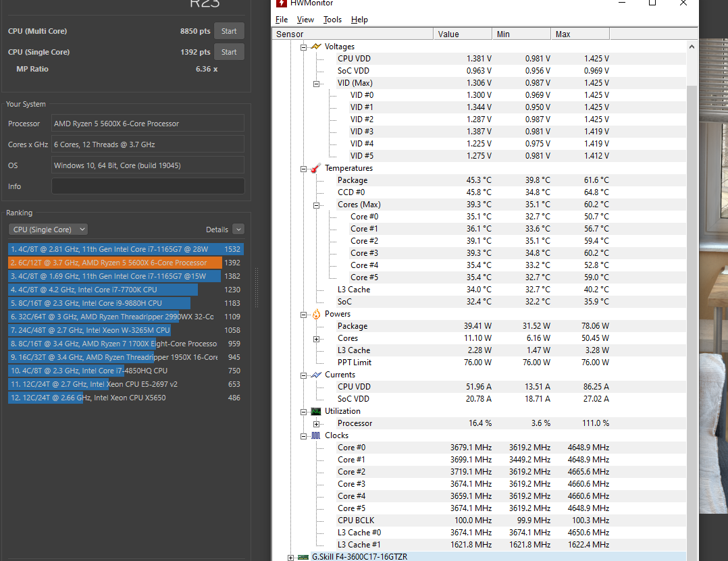The height and width of the screenshot is (561, 728).
Task: Select the Xeon CPU X5650 ranking entry
Action: click(126, 398)
